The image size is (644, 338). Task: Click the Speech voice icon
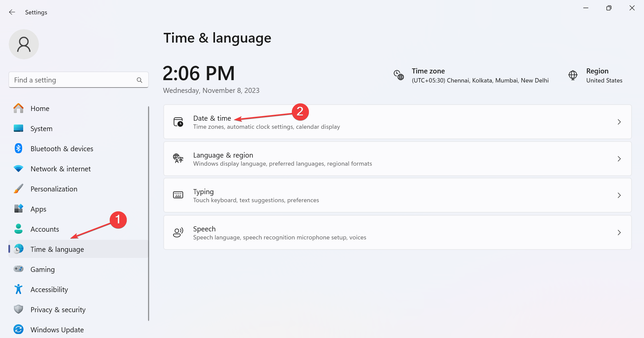(x=178, y=232)
